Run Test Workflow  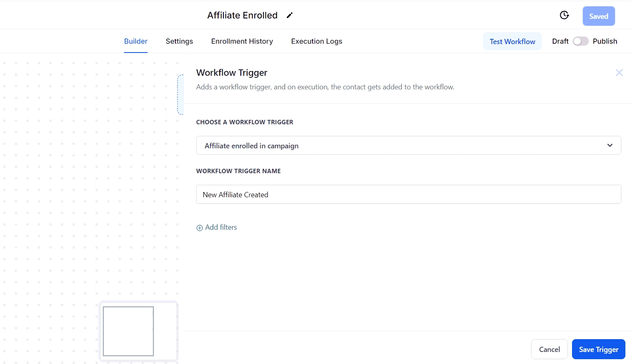point(512,41)
